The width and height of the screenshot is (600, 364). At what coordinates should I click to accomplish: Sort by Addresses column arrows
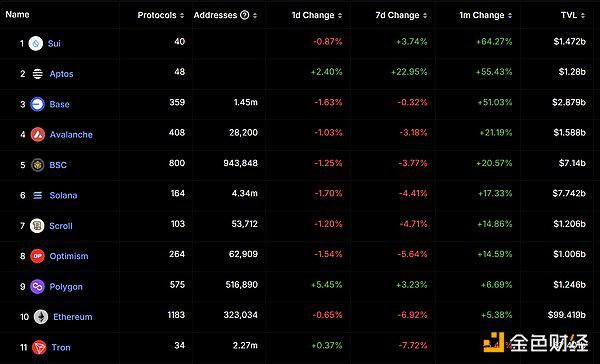(255, 15)
